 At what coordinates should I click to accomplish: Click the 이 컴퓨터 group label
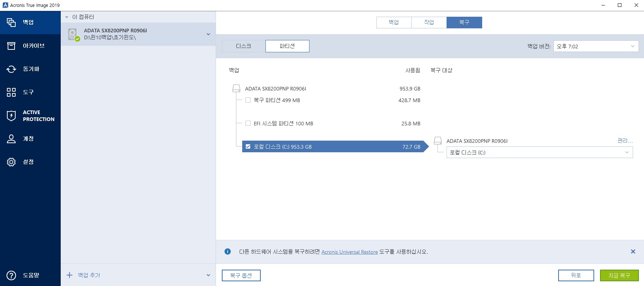coord(83,17)
